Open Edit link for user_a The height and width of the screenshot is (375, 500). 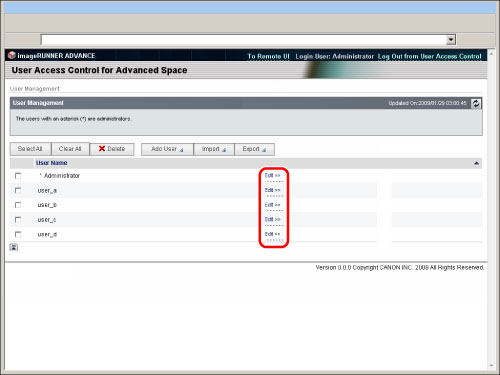pyautogui.click(x=272, y=190)
